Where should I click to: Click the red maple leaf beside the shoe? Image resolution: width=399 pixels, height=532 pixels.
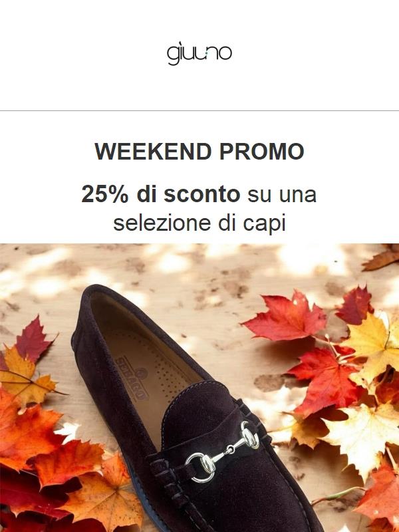click(285, 316)
